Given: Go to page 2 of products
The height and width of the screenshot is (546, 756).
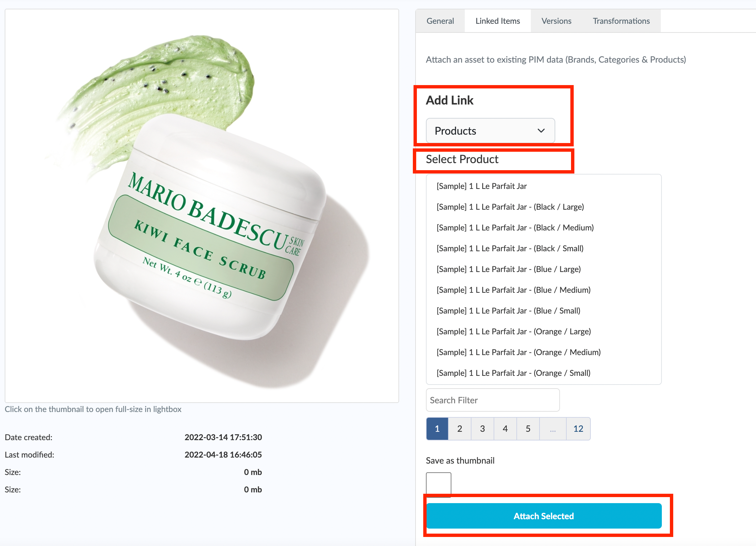Looking at the screenshot, I should (x=459, y=429).
